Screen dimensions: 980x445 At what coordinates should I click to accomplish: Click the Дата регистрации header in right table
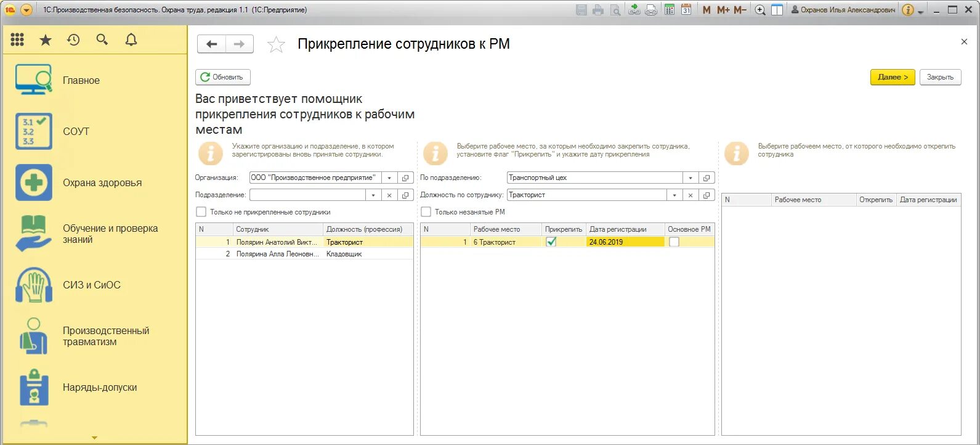coord(929,200)
